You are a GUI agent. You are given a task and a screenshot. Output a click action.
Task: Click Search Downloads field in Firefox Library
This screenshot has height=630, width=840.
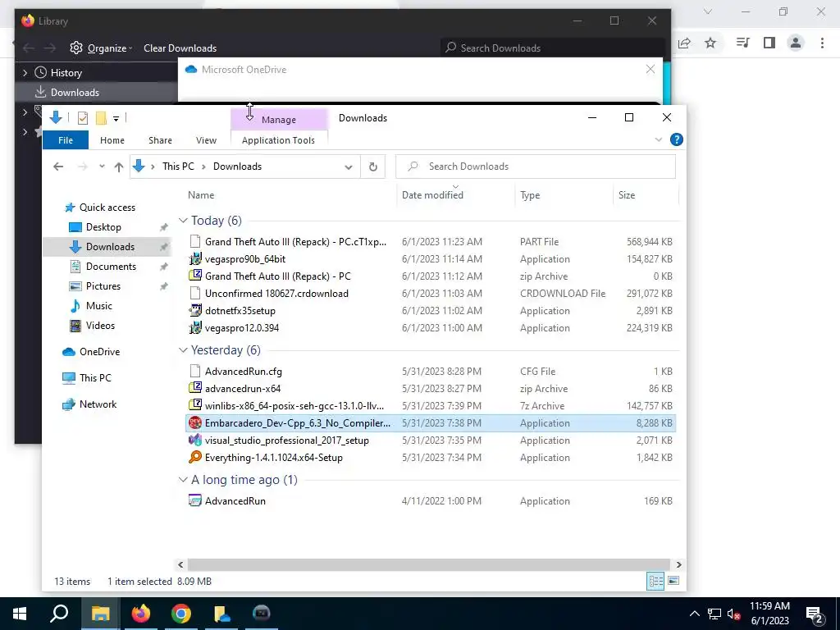pyautogui.click(x=552, y=48)
